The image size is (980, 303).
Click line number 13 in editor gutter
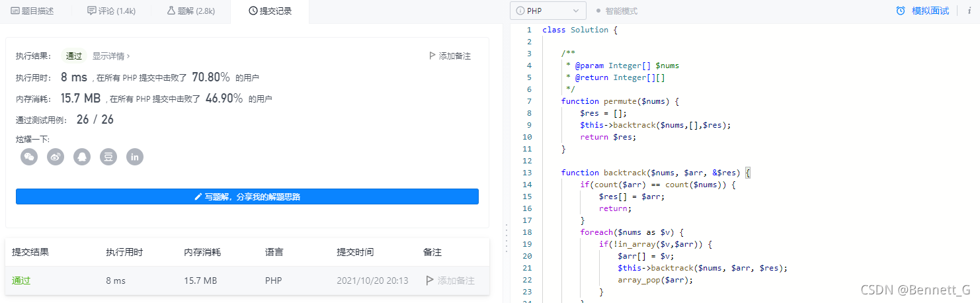tap(527, 173)
